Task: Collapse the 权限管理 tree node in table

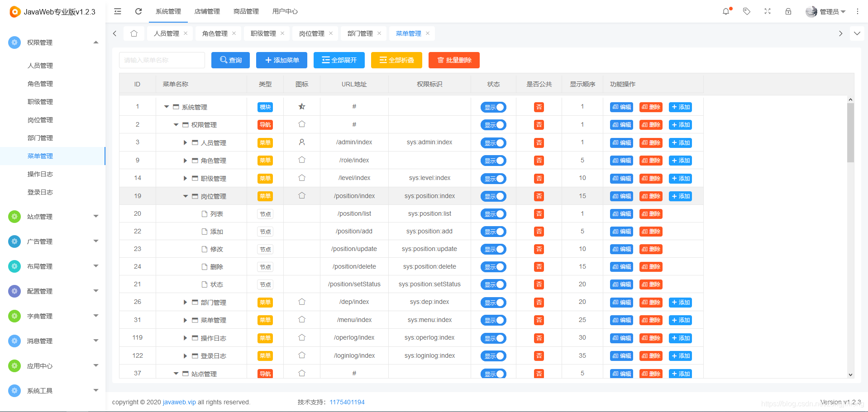Action: pyautogui.click(x=176, y=125)
